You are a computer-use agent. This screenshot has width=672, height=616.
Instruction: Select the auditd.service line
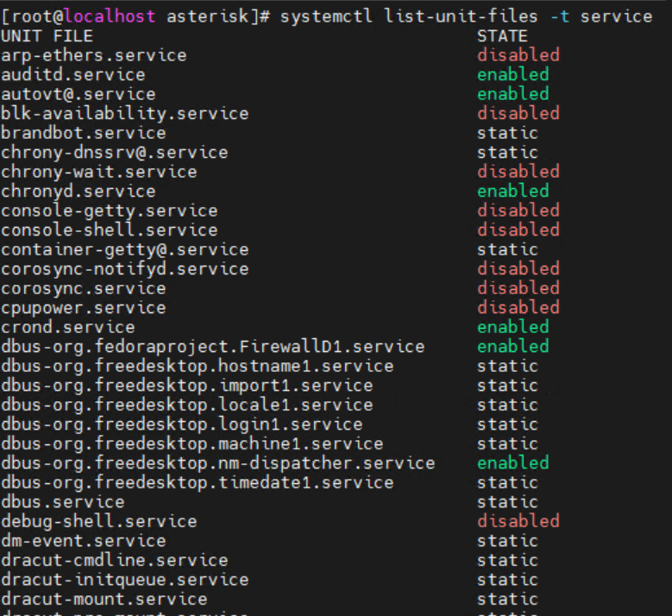(x=72, y=75)
